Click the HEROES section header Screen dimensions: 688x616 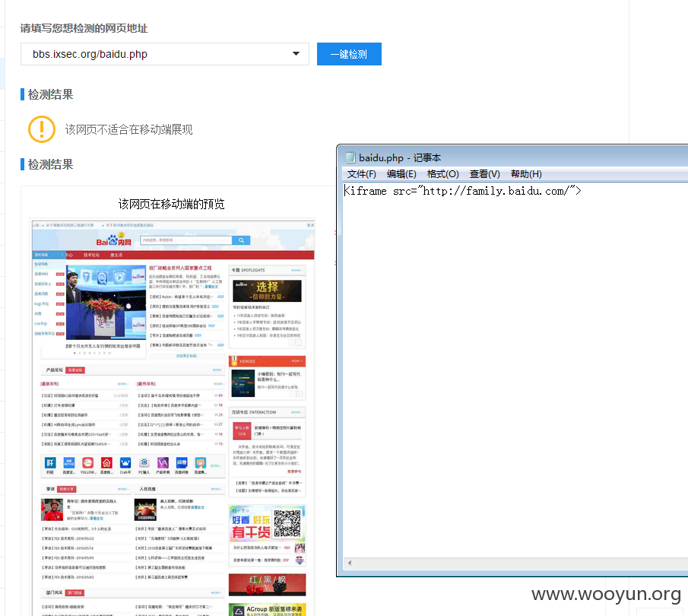coord(267,361)
